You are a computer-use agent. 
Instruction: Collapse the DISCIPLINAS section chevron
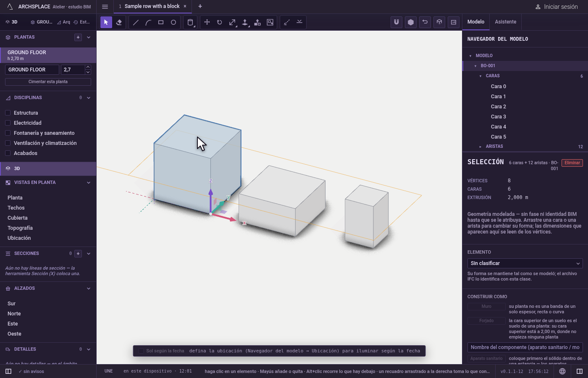click(x=89, y=98)
